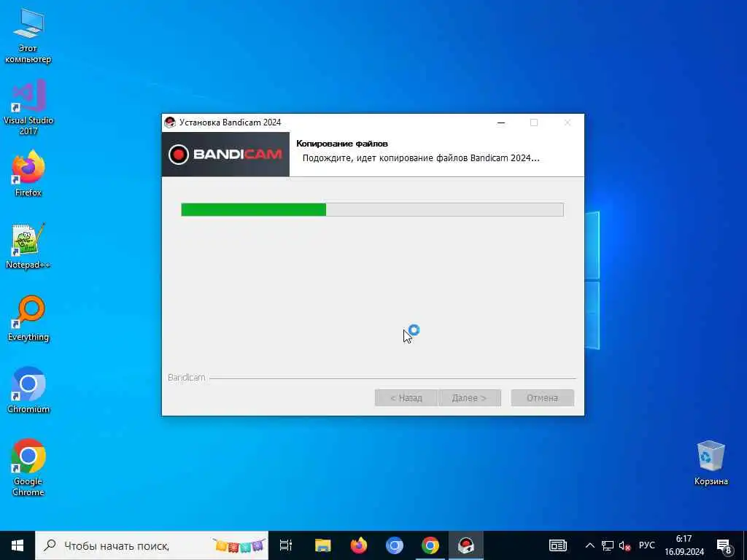Click the taskbar search box
Screen dimensions: 747x560
click(152, 545)
